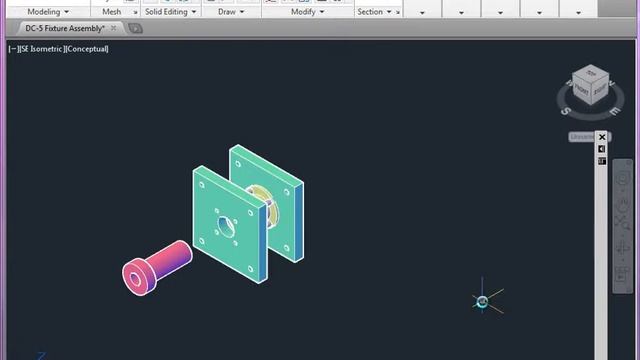This screenshot has height=360, width=640.
Task: Open the SteeringWheel on navigation bar
Action: point(622,178)
